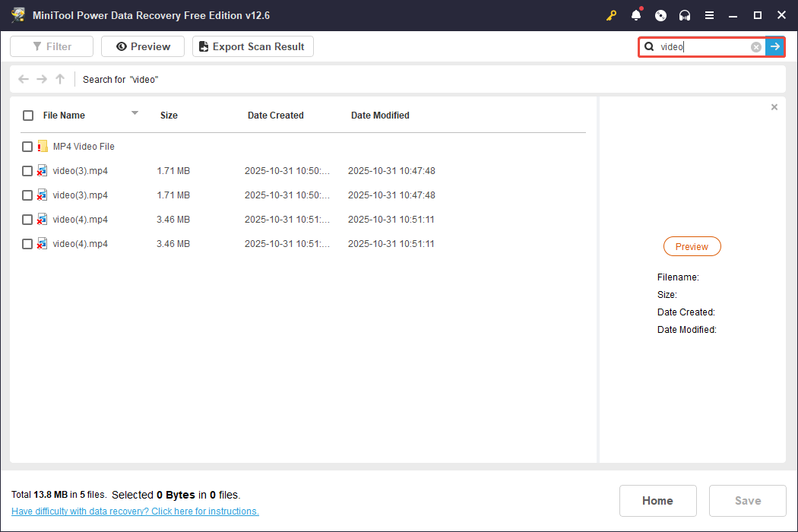Open the instructions help link
Screen dimensions: 798x532
click(x=135, y=511)
